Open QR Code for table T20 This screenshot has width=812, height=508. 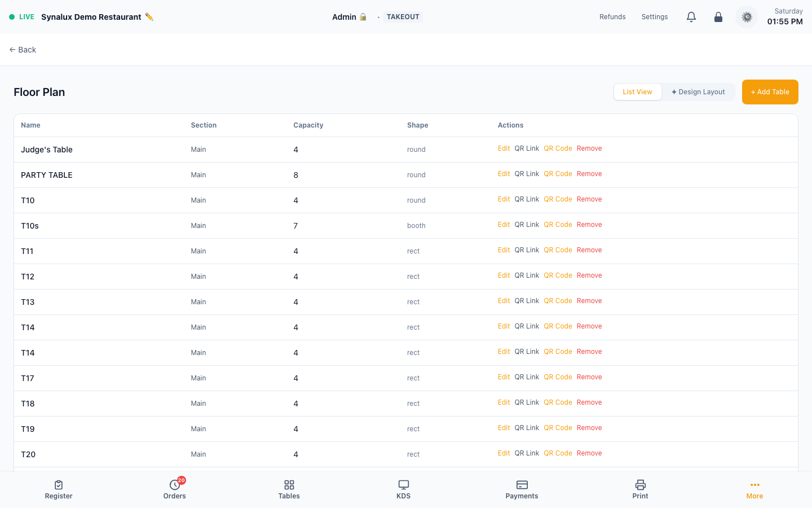(558, 453)
